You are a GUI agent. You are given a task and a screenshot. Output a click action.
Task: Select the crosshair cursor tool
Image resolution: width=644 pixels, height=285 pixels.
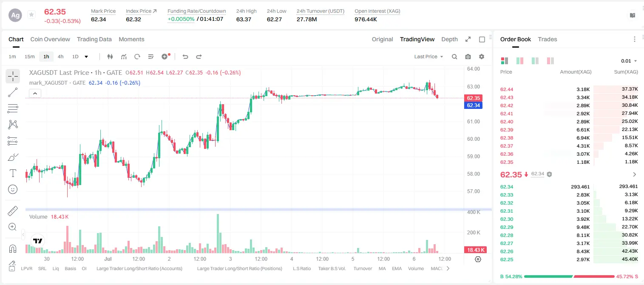13,77
